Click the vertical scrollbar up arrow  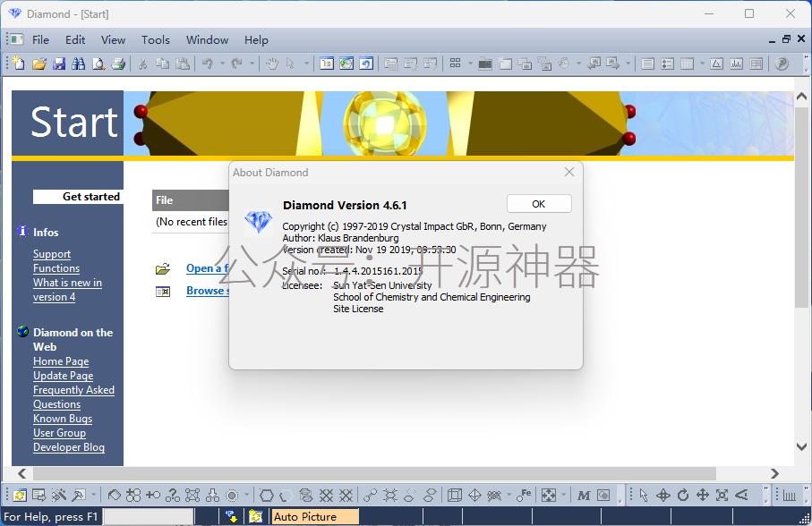tap(801, 97)
